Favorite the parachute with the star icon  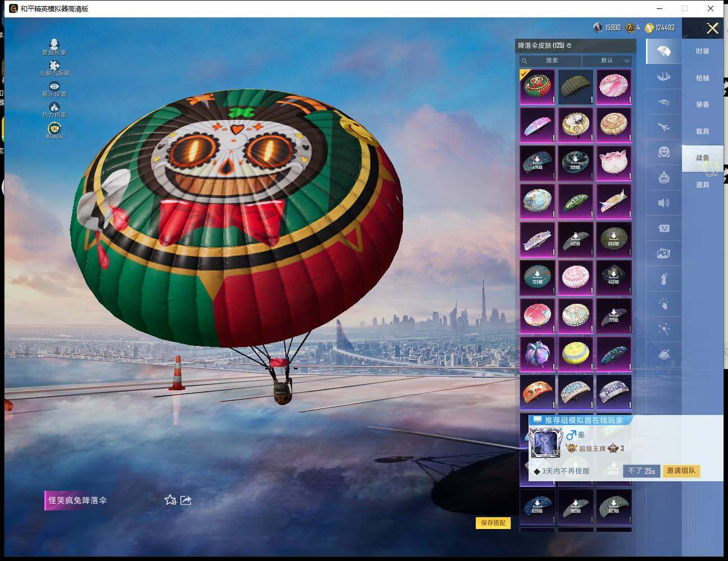tap(170, 500)
